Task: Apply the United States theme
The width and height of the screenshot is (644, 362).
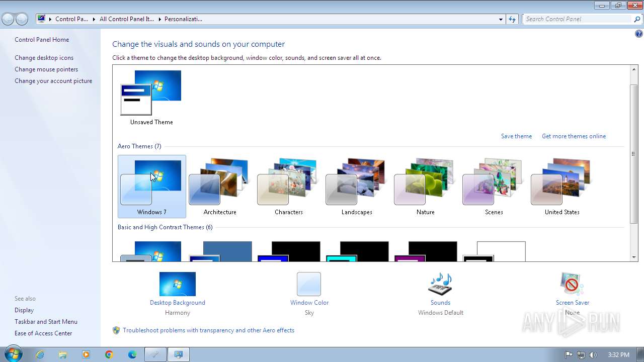Action: [562, 187]
